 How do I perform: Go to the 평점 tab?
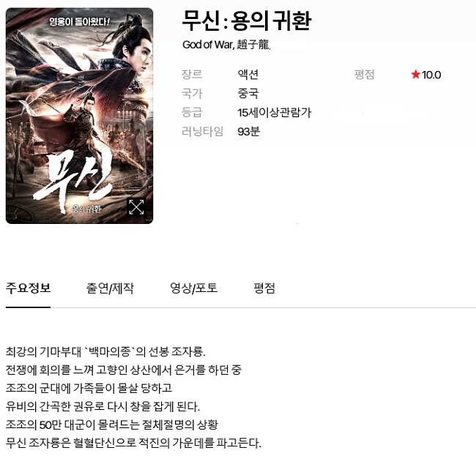(x=264, y=288)
